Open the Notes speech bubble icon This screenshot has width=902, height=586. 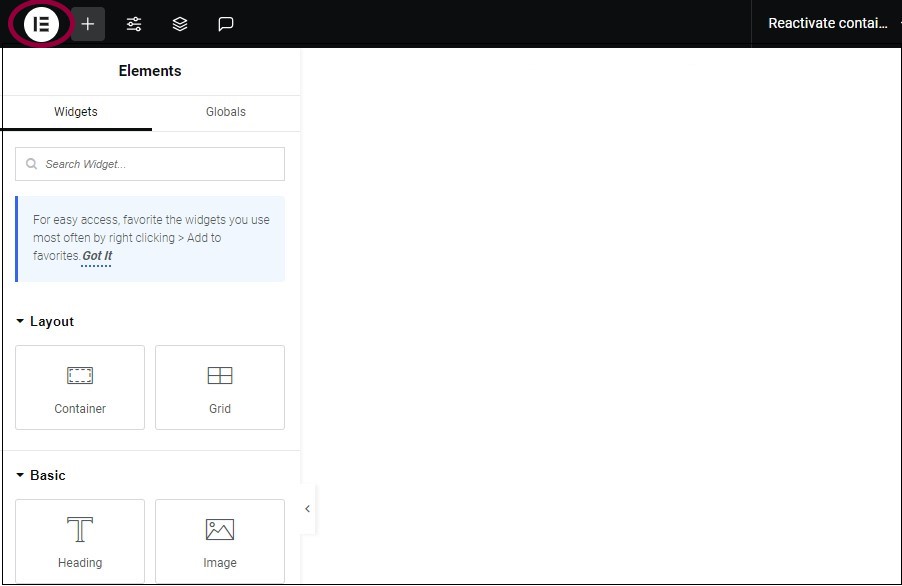(x=226, y=24)
